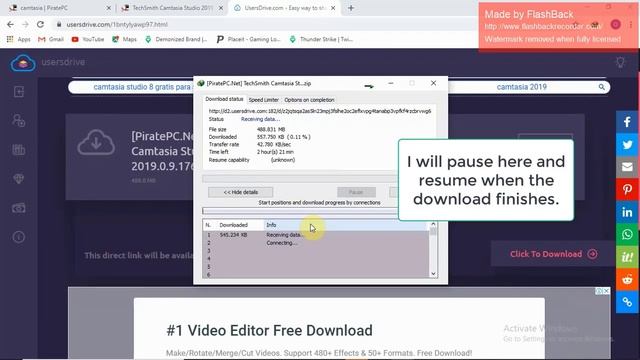
Task: Select connection row 2 'Connecting...'
Action: (x=316, y=243)
